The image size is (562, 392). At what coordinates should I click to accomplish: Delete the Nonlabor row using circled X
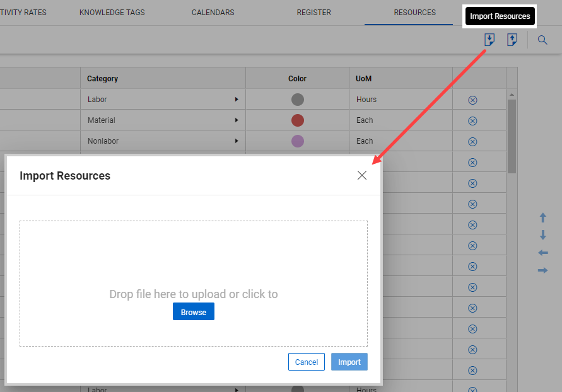pyautogui.click(x=472, y=142)
